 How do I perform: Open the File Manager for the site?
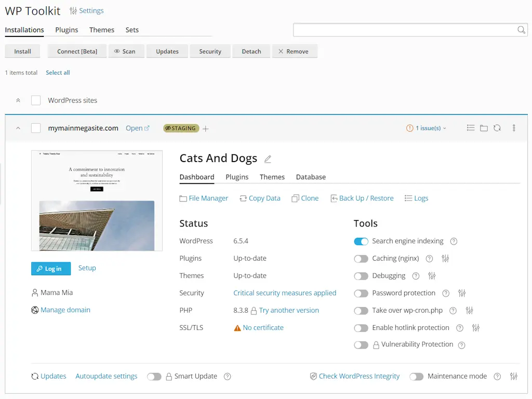(204, 198)
